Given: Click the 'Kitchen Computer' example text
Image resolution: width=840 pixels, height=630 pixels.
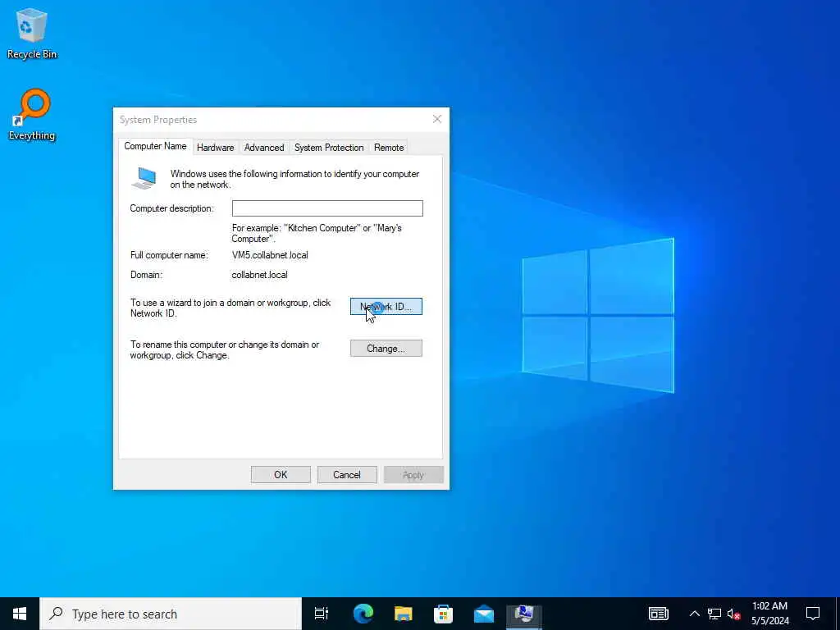Looking at the screenshot, I should point(317,234).
